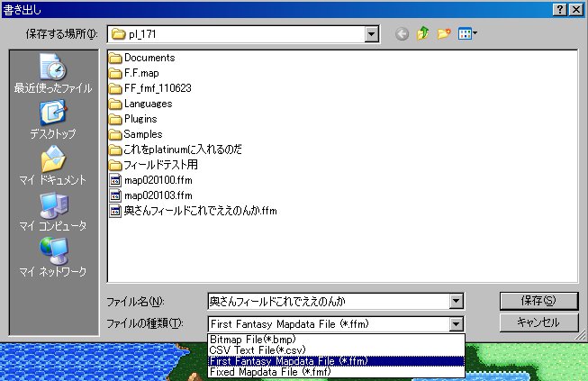Click the キャンセル cancel button
Viewport: 588px width, 381px height.
[x=538, y=322]
